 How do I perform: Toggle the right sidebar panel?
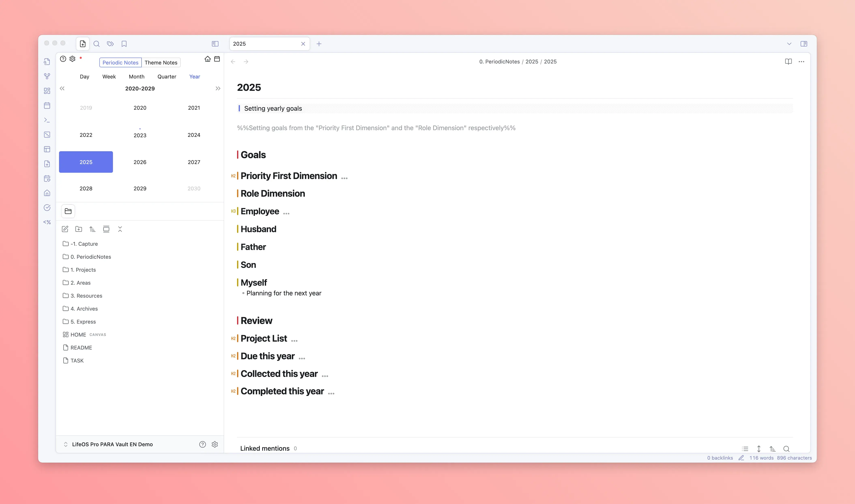pyautogui.click(x=804, y=44)
